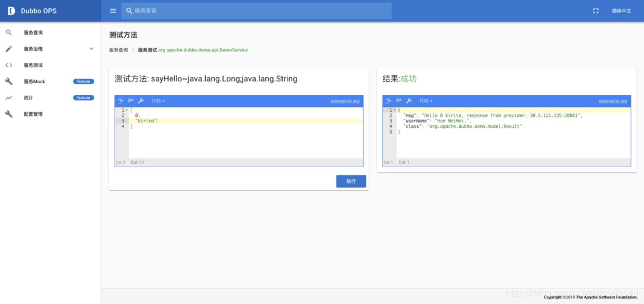Click the 服务治理 pencil icon
This screenshot has height=304, width=644.
pyautogui.click(x=8, y=49)
